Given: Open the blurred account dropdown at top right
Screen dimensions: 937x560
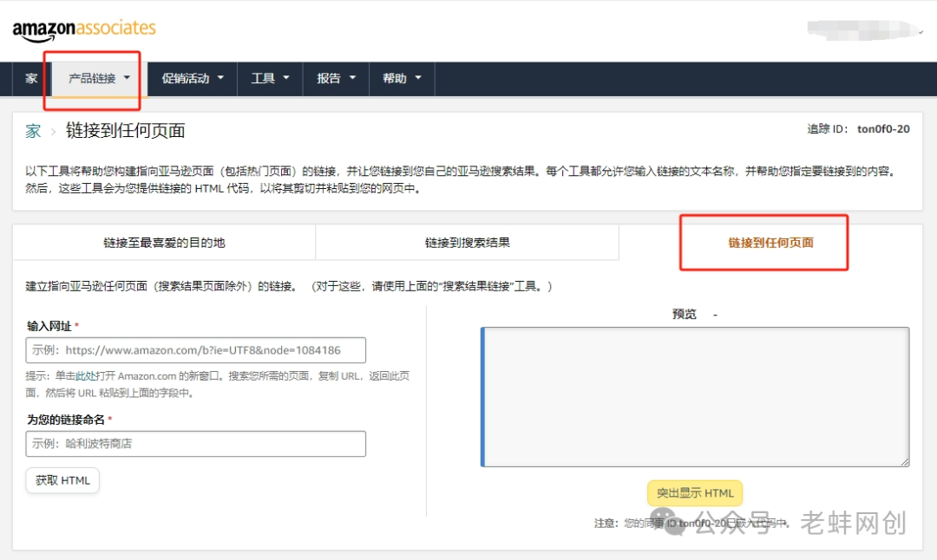Looking at the screenshot, I should tap(865, 29).
